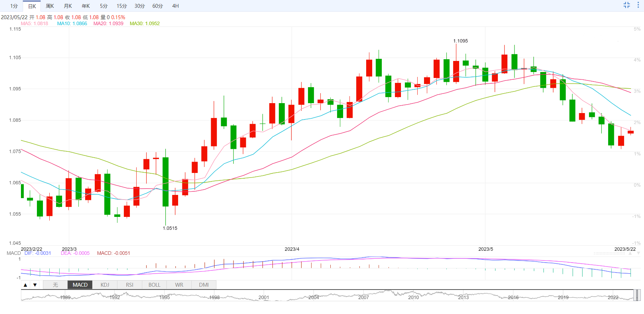Viewport: 644px width, 314px height.
Task: Click the 2023/5/22 end date label
Action: coord(625,249)
